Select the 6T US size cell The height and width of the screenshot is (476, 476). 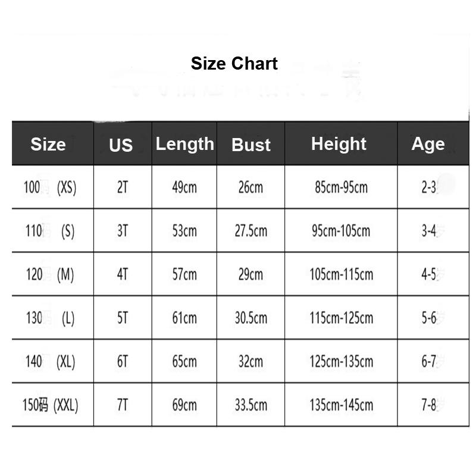point(123,361)
